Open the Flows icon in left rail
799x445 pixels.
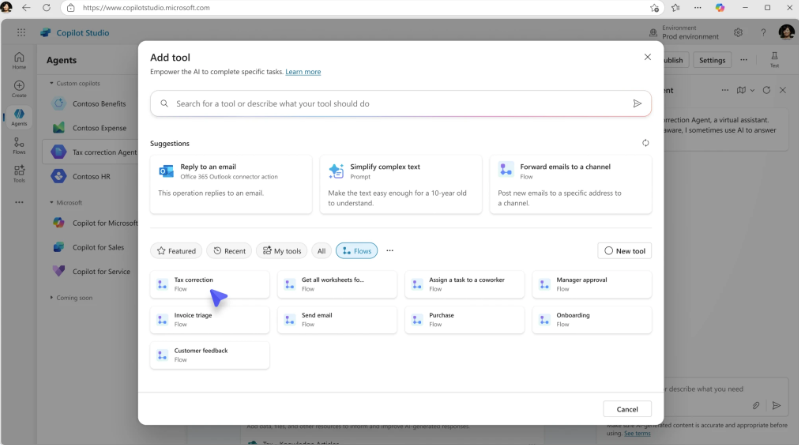pos(19,145)
